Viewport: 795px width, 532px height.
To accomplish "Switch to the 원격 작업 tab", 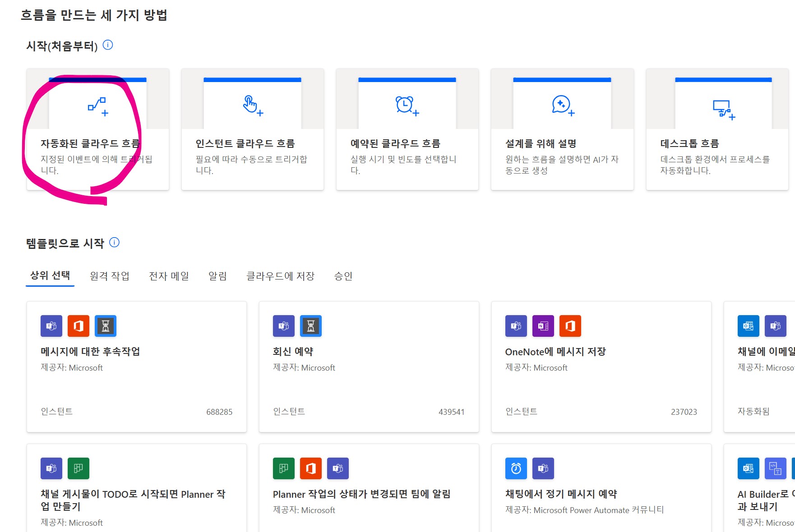I will point(110,276).
